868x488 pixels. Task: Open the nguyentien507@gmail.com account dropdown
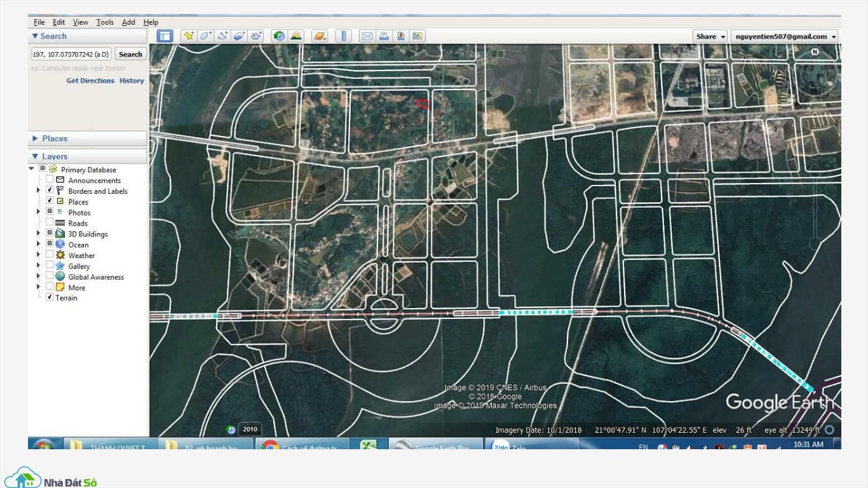coord(784,36)
